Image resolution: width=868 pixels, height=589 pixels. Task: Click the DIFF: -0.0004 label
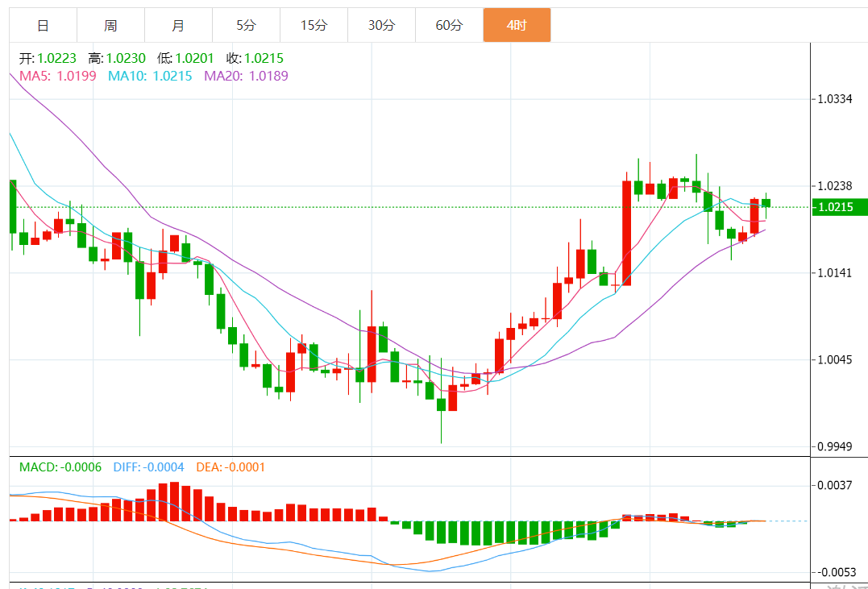point(148,467)
